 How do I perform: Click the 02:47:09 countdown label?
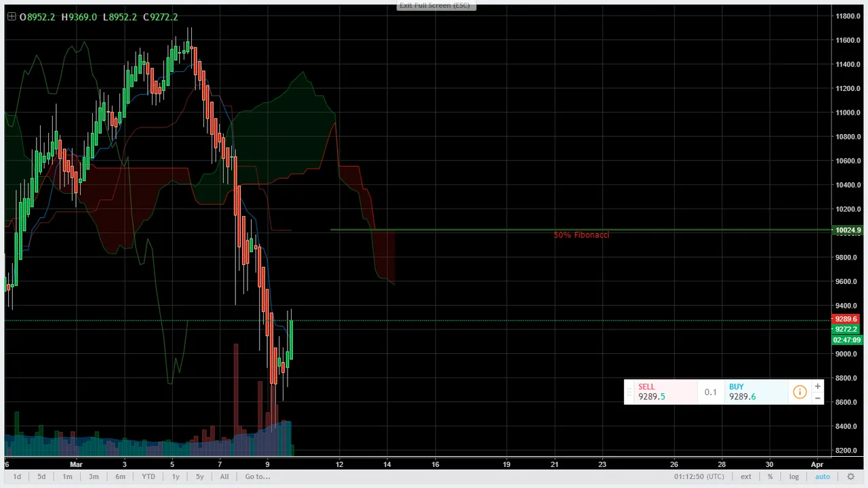coord(846,340)
